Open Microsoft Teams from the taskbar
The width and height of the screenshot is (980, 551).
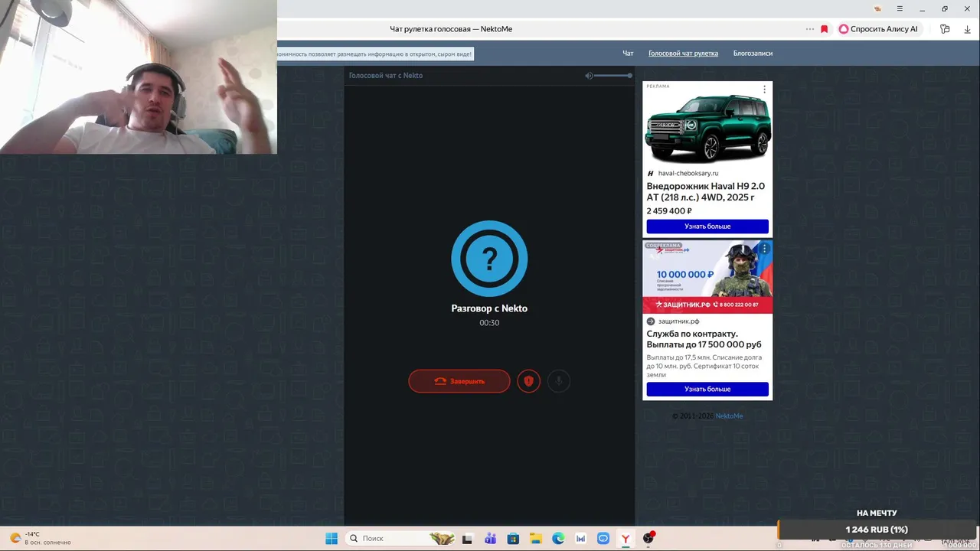pyautogui.click(x=490, y=539)
